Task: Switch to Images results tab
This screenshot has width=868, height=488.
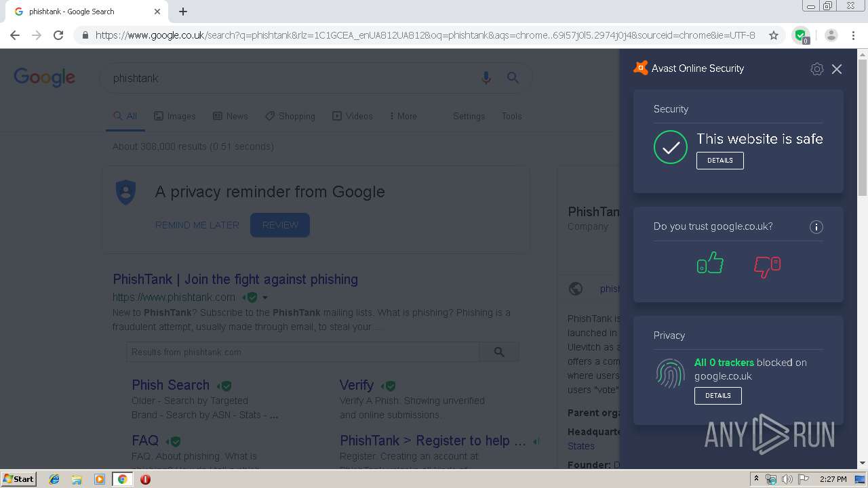Action: tap(175, 116)
